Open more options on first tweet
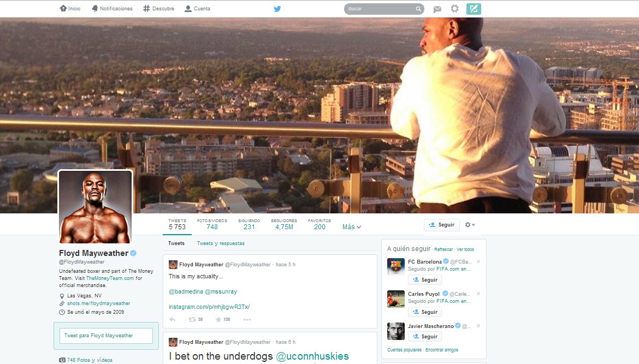 (247, 319)
